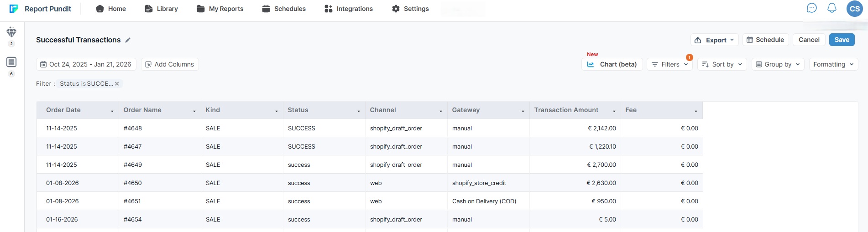Open the Order Date column arrow menu

click(x=112, y=111)
